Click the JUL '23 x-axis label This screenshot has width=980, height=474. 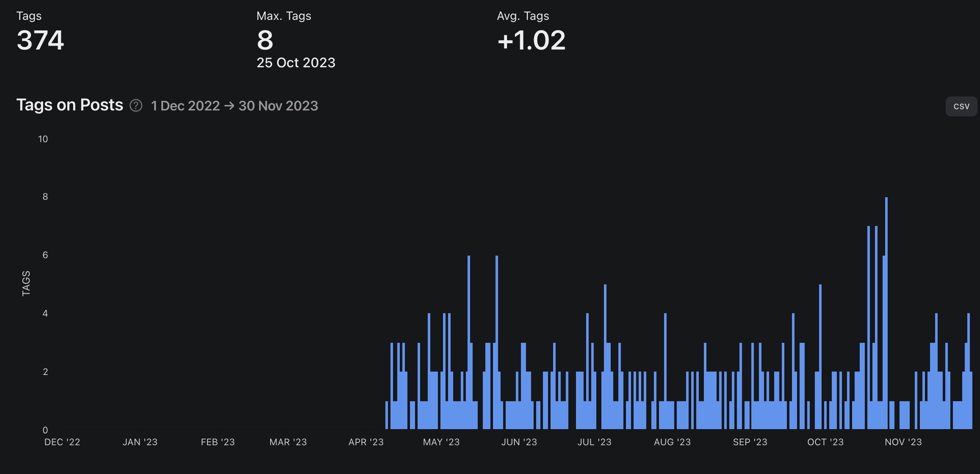point(594,442)
